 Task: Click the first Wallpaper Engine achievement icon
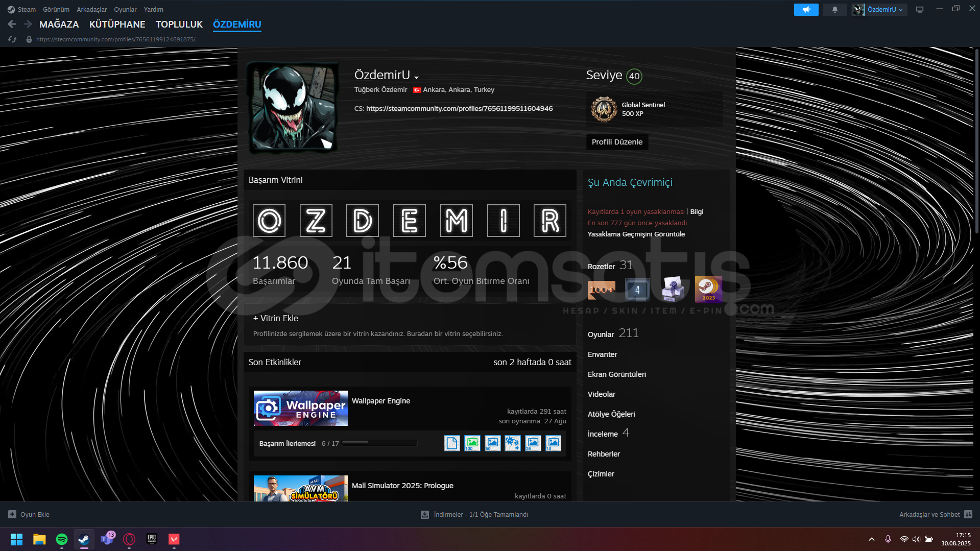click(452, 443)
